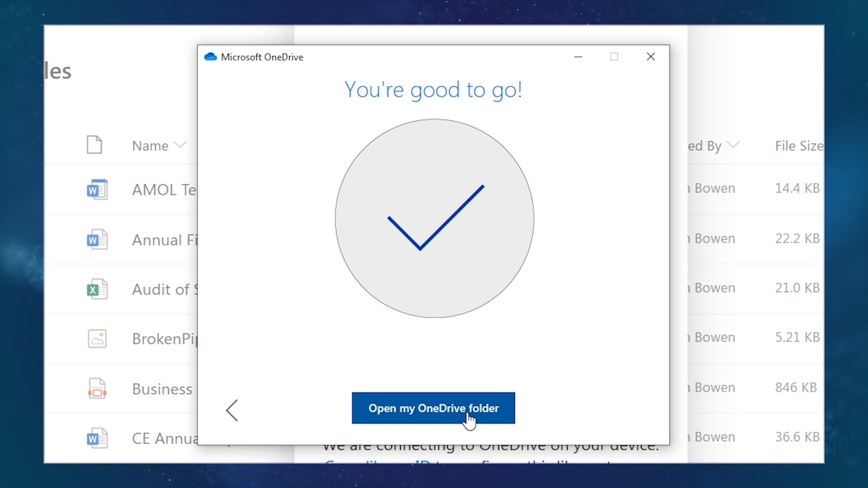Click Bowen in the 846 KB row
The height and width of the screenshot is (488, 868).
pos(714,387)
